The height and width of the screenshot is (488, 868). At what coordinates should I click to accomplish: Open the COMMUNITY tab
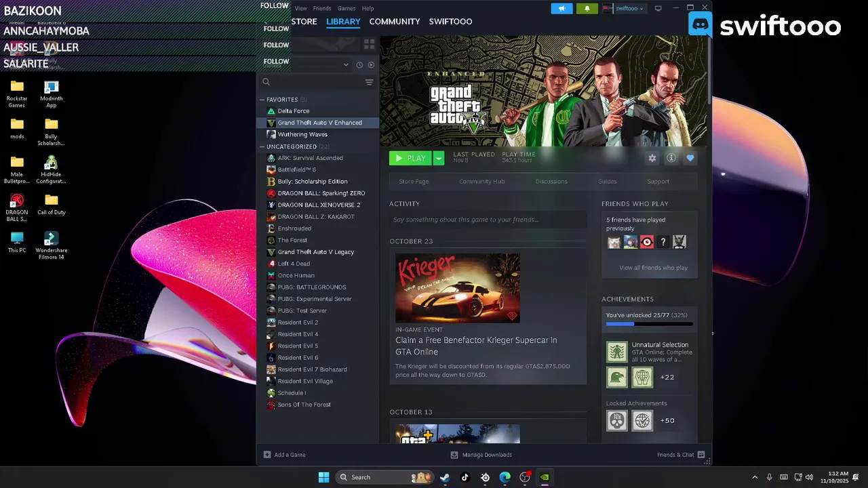395,21
